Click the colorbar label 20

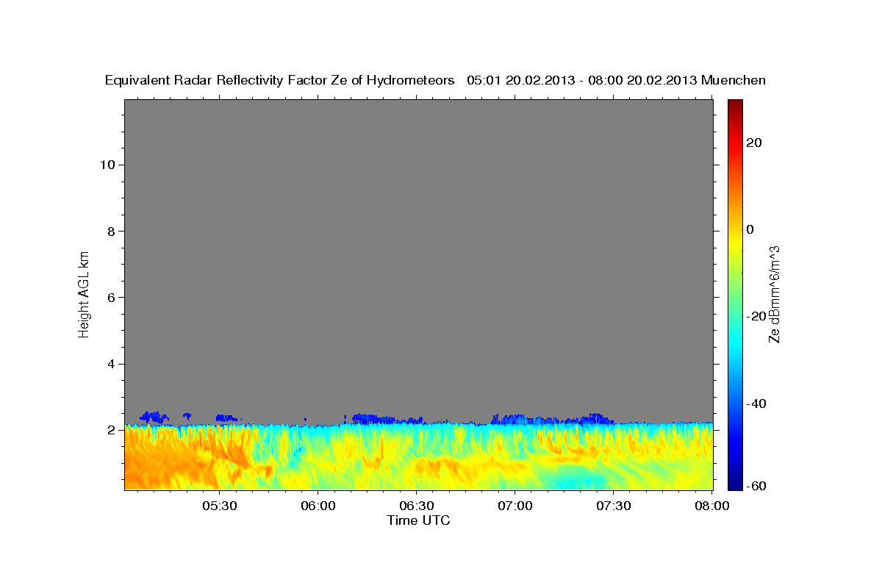[756, 143]
